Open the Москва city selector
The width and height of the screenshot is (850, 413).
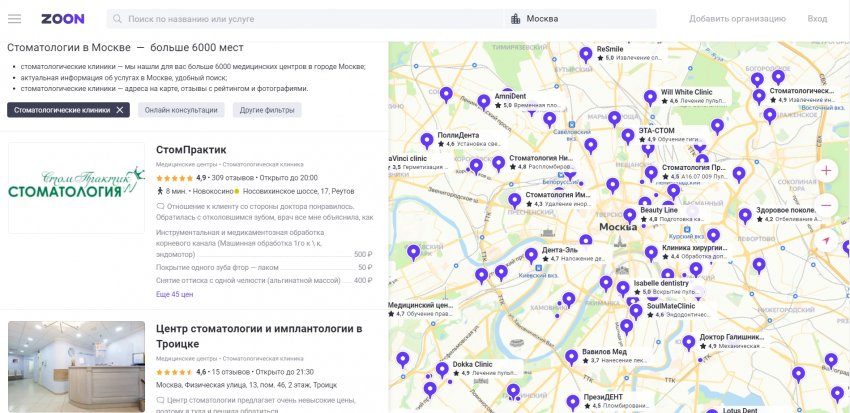point(541,19)
